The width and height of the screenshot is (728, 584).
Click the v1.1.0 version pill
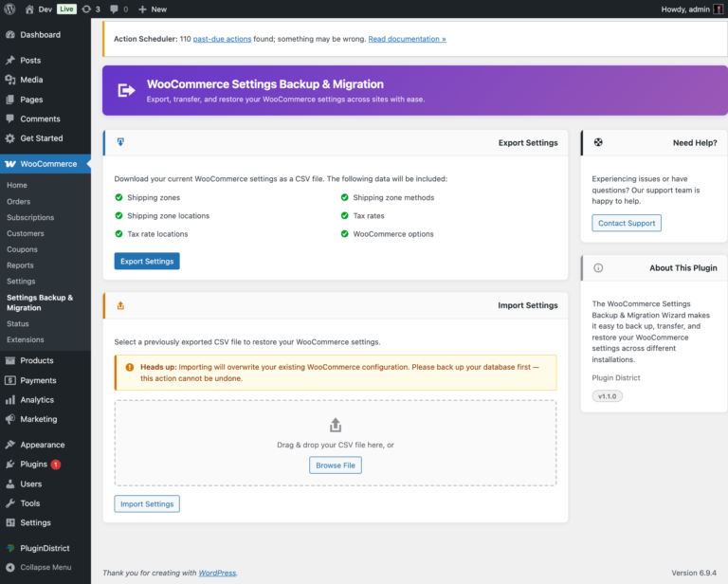click(x=607, y=396)
